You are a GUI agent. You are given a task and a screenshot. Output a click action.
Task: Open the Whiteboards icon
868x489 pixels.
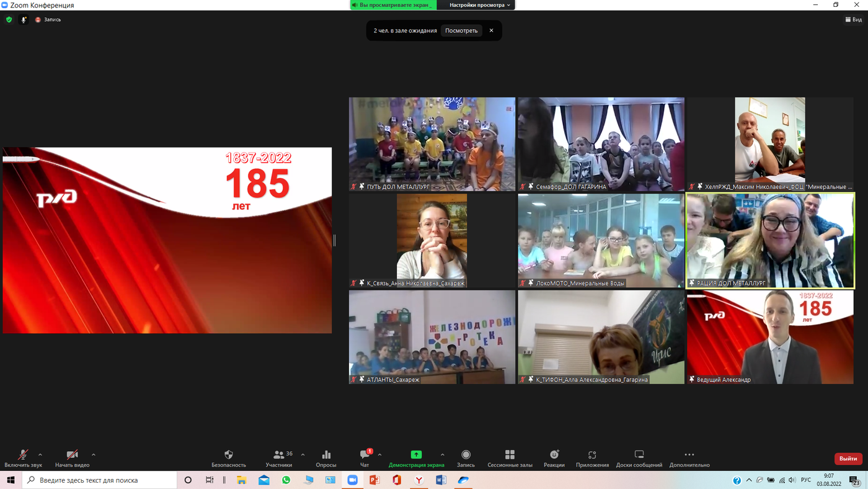(639, 455)
